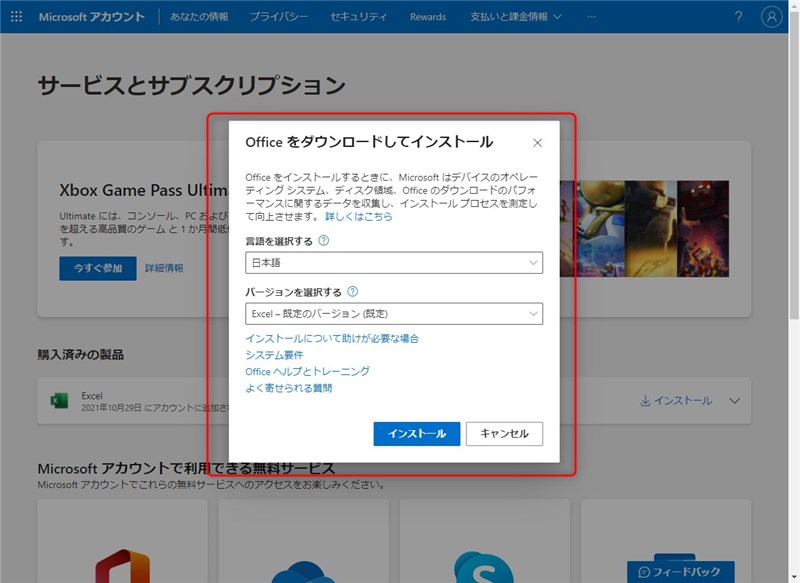
Task: Open the Excel version dropdown
Action: [x=394, y=314]
